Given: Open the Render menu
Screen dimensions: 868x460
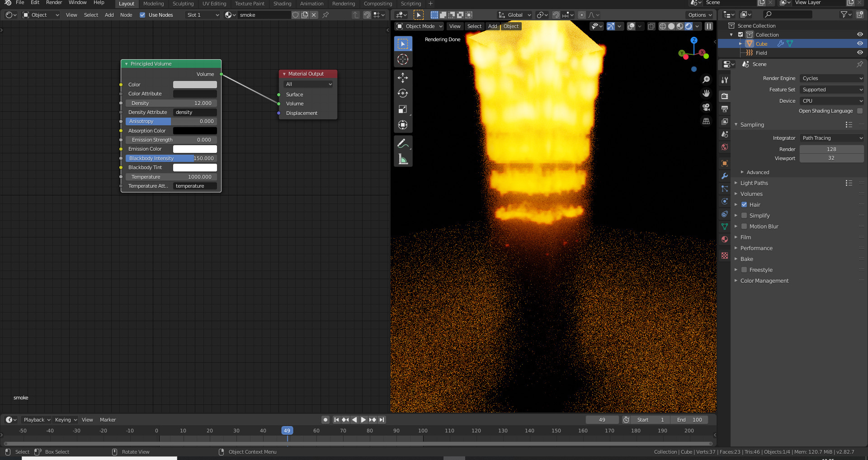Looking at the screenshot, I should point(54,3).
